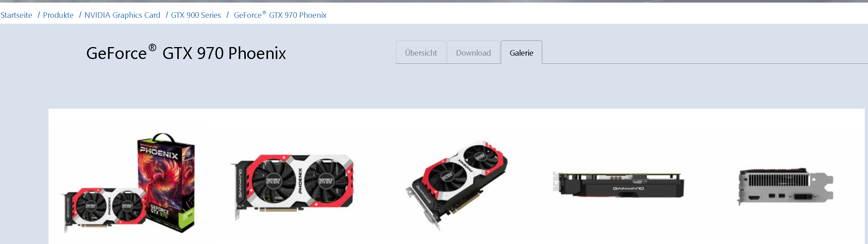The image size is (868, 244).
Task: Click the GeForce GTX 970 Phoenix page heading
Action: click(186, 53)
